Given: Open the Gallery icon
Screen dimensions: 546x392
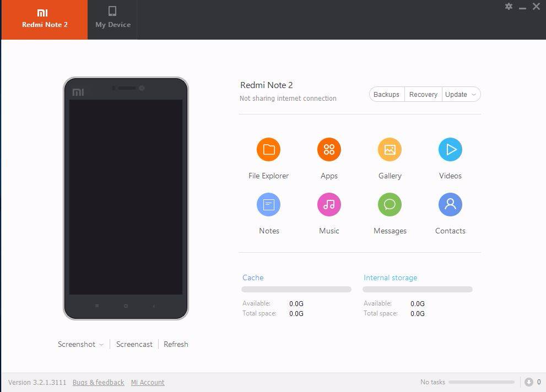Looking at the screenshot, I should click(390, 150).
